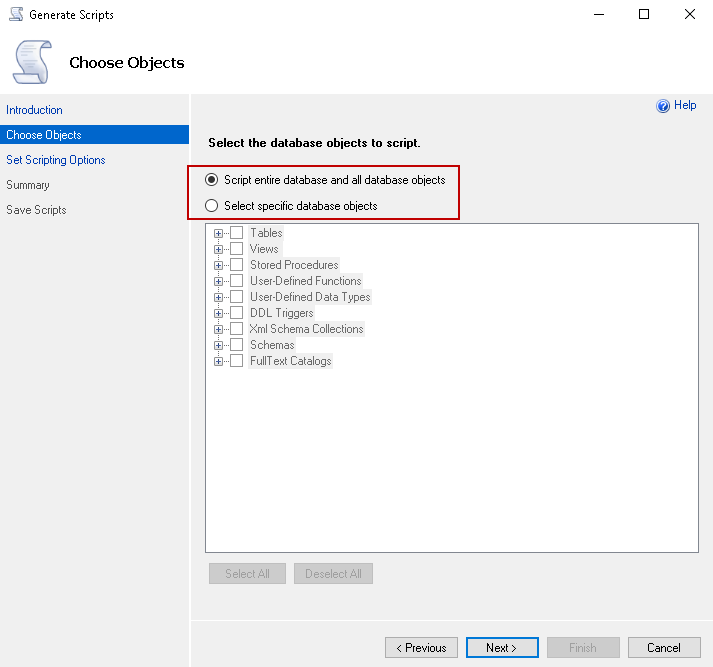
Task: Expand the Stored Procedures node
Action: (218, 265)
